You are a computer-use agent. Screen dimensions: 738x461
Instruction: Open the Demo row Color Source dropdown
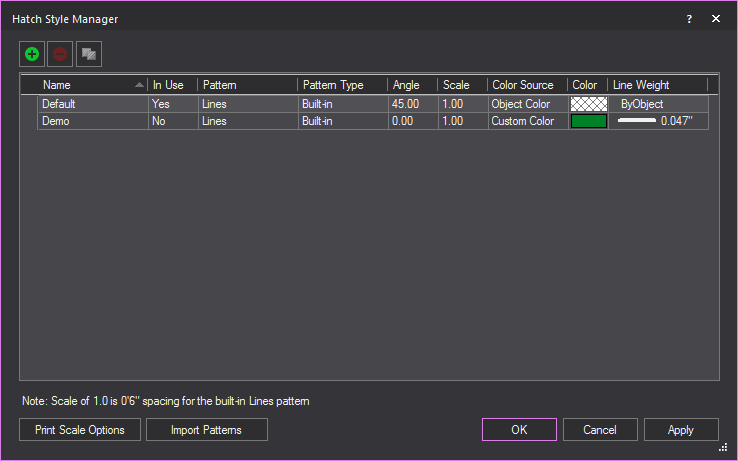pyautogui.click(x=526, y=121)
